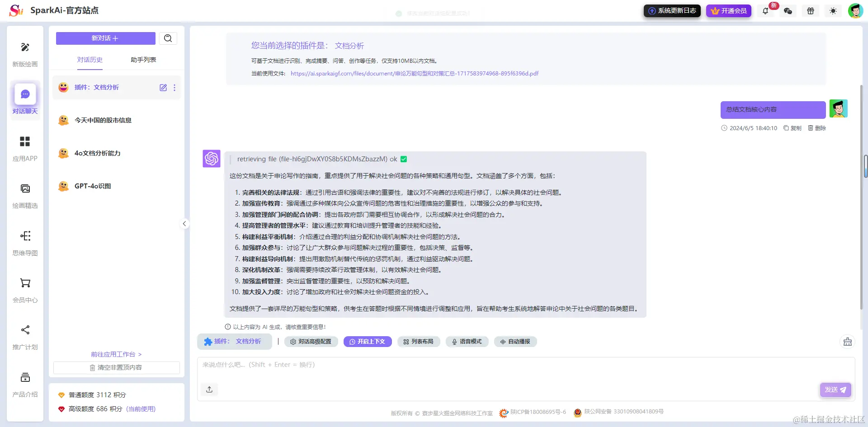Open the three-dot menu on 文档分析 chat
The width and height of the screenshot is (868, 427).
(x=175, y=88)
